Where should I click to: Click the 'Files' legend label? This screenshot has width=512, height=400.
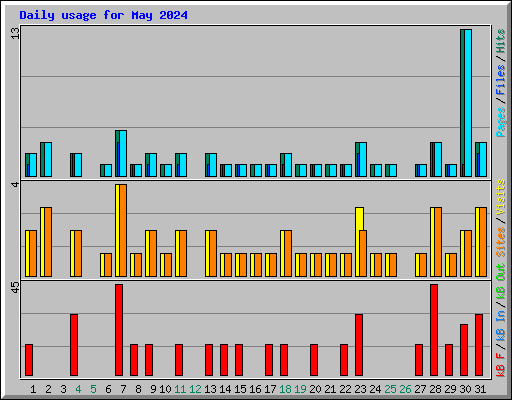click(501, 80)
